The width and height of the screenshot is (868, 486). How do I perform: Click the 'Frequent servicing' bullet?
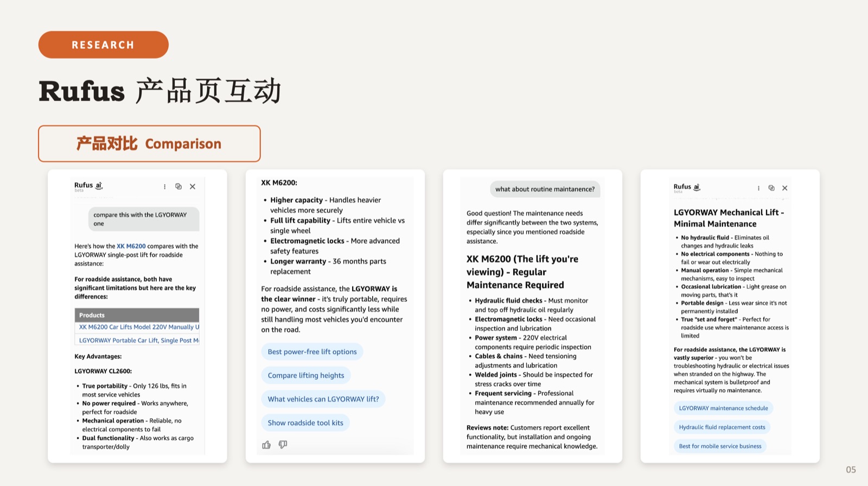tap(532, 403)
